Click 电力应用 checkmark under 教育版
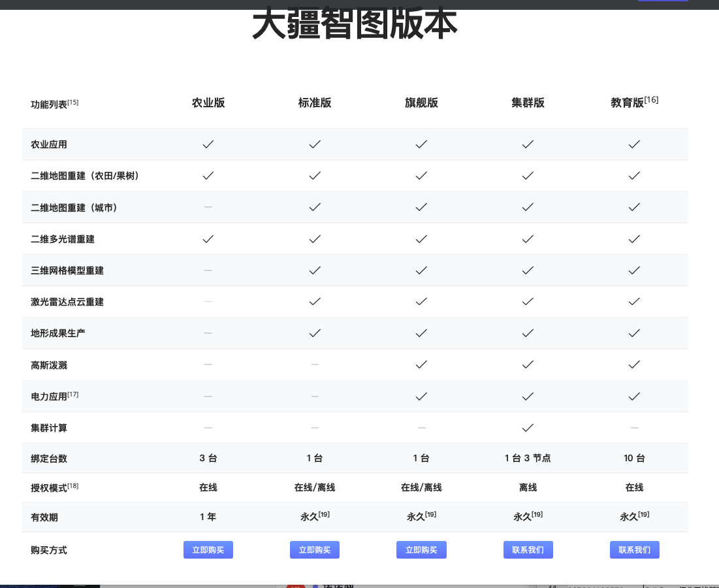Image resolution: width=719 pixels, height=588 pixels. coord(634,397)
